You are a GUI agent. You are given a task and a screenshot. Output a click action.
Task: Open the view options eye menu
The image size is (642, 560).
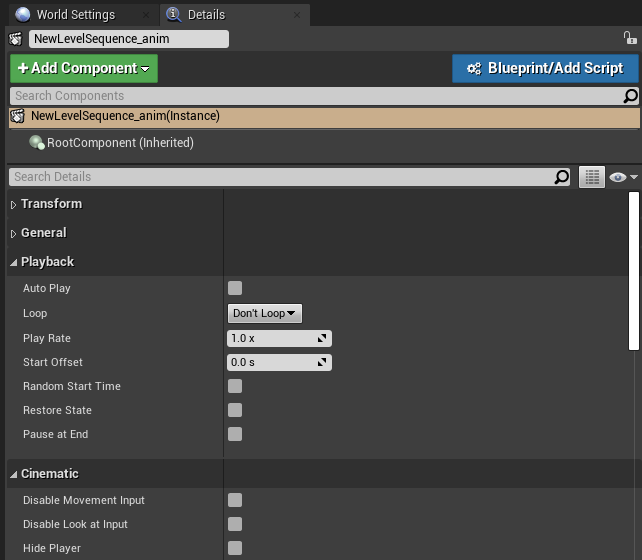tap(623, 177)
